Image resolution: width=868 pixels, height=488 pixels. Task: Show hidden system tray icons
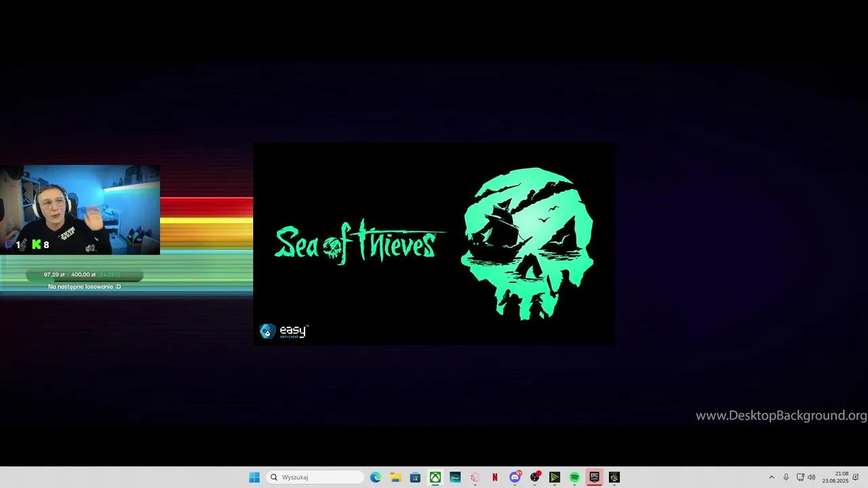coord(771,477)
